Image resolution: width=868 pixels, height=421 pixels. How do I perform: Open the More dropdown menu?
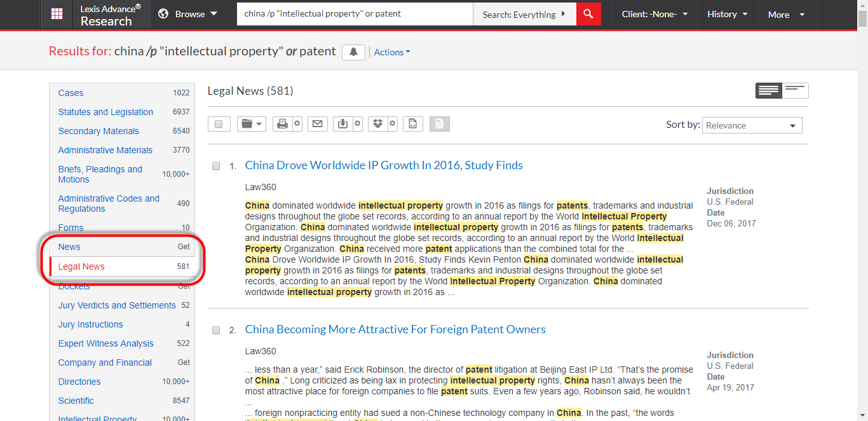(786, 14)
